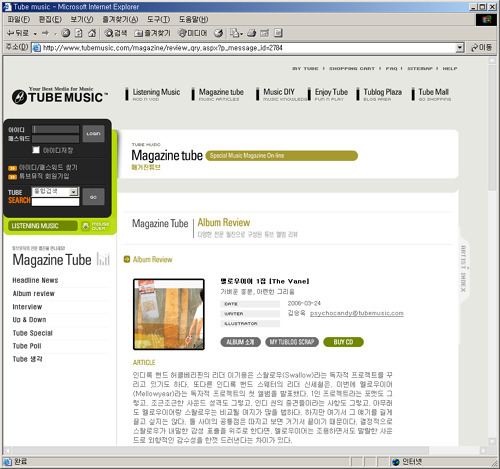Viewport: 500px width, 469px height.
Task: Click the internet zone globe icon in status bar
Action: point(396,462)
